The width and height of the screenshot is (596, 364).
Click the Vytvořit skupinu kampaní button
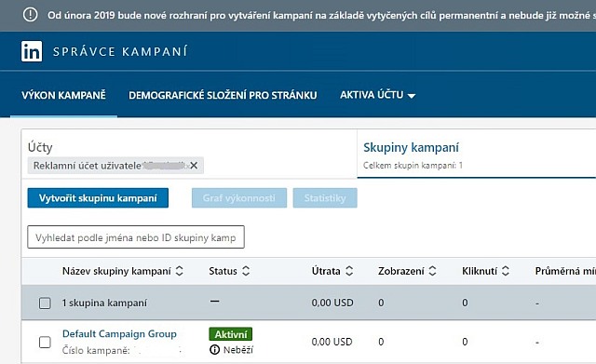point(98,198)
